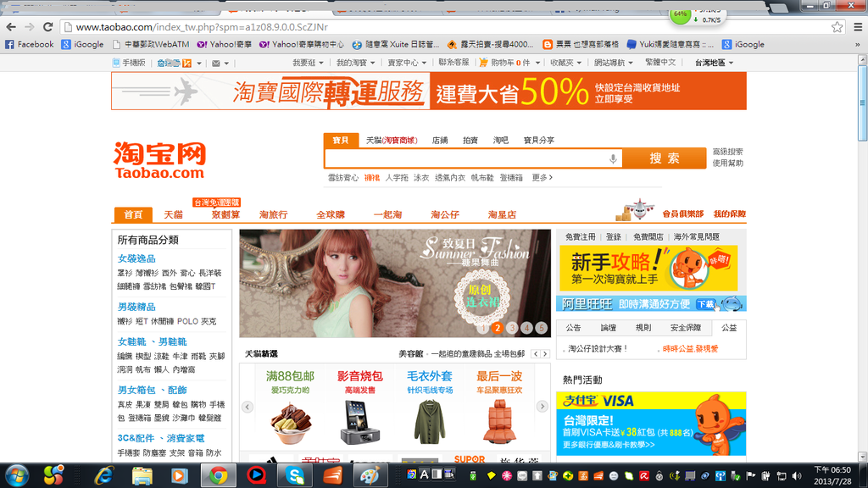
Task: Show carousel slide 3
Action: (x=512, y=328)
